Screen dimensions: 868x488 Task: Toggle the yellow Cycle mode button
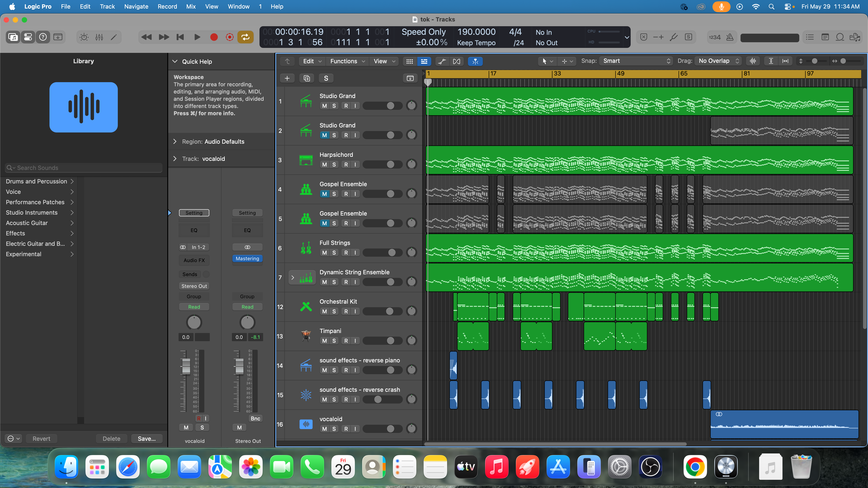246,37
